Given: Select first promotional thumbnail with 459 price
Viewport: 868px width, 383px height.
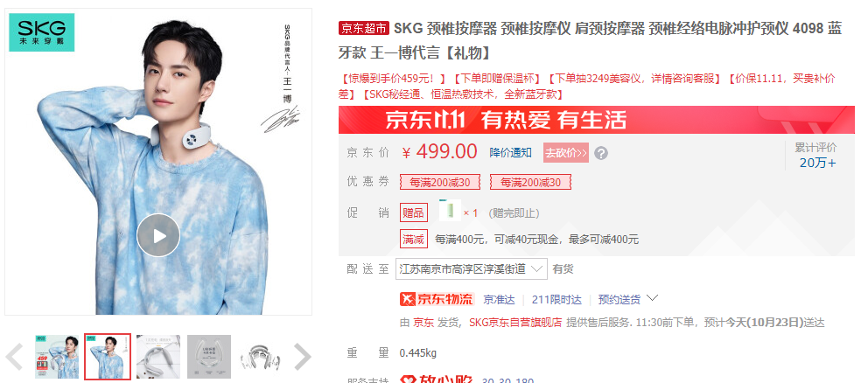Looking at the screenshot, I should point(57,357).
